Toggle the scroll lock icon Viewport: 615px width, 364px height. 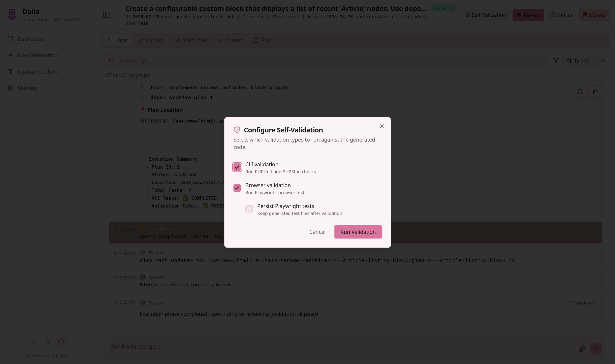tap(595, 91)
